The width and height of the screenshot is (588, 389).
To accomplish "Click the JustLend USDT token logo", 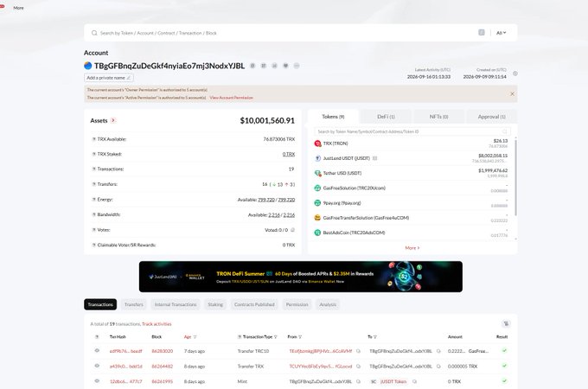I will pyautogui.click(x=317, y=158).
